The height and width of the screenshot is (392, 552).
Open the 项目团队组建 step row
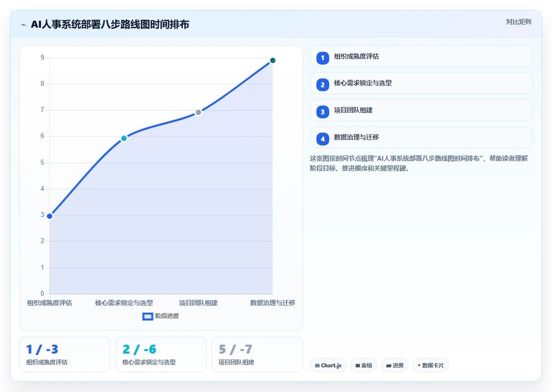point(421,110)
